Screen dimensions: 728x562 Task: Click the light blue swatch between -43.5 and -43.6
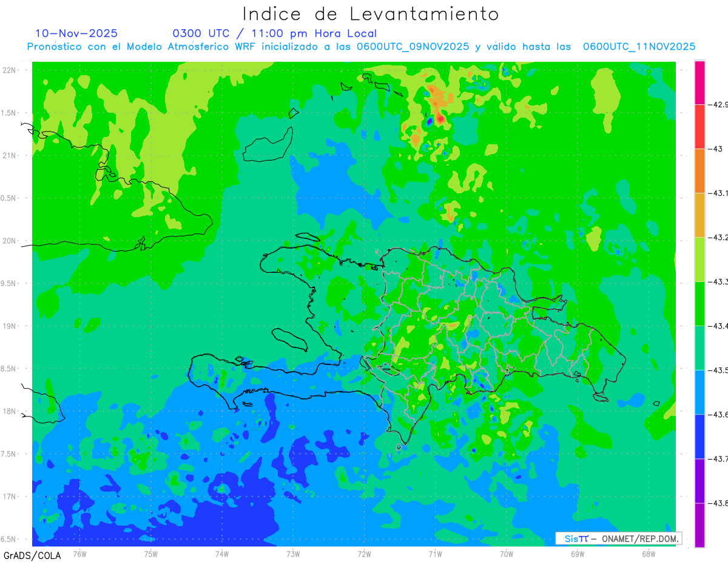(699, 392)
